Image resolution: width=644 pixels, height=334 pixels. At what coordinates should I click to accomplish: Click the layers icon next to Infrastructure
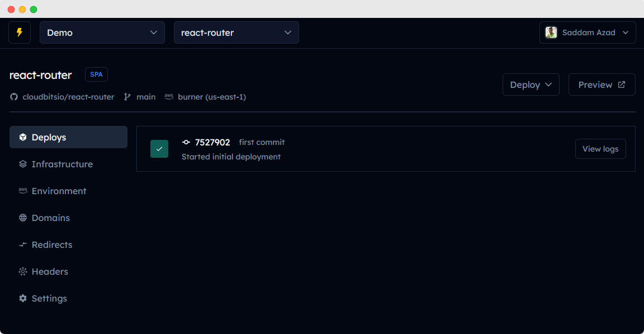(22, 164)
